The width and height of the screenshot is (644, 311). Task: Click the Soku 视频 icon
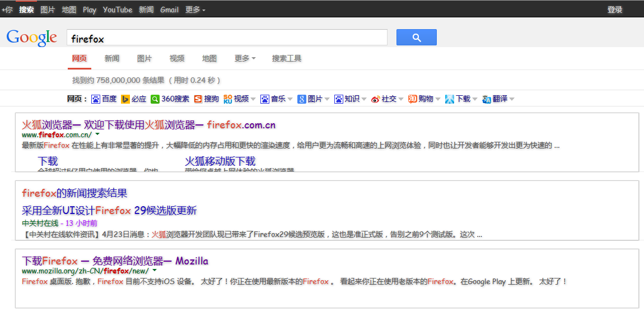228,99
